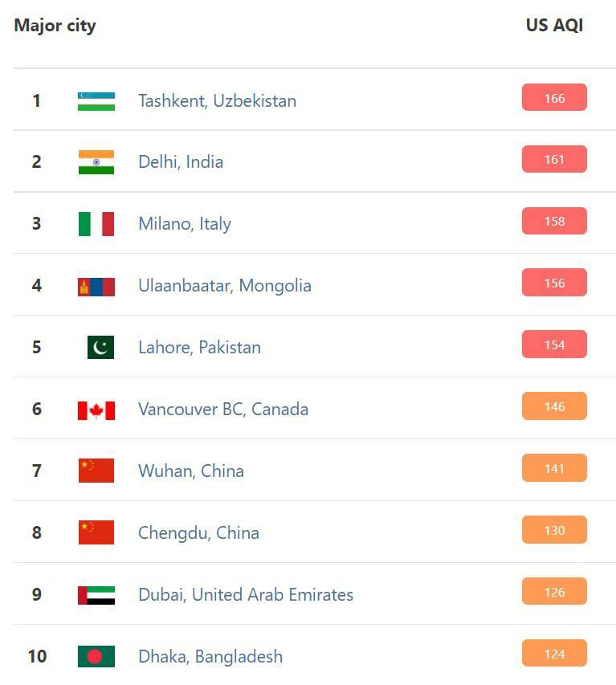This screenshot has width=616, height=685.
Task: Select Milano, Italy from the ranking
Action: 185,224
